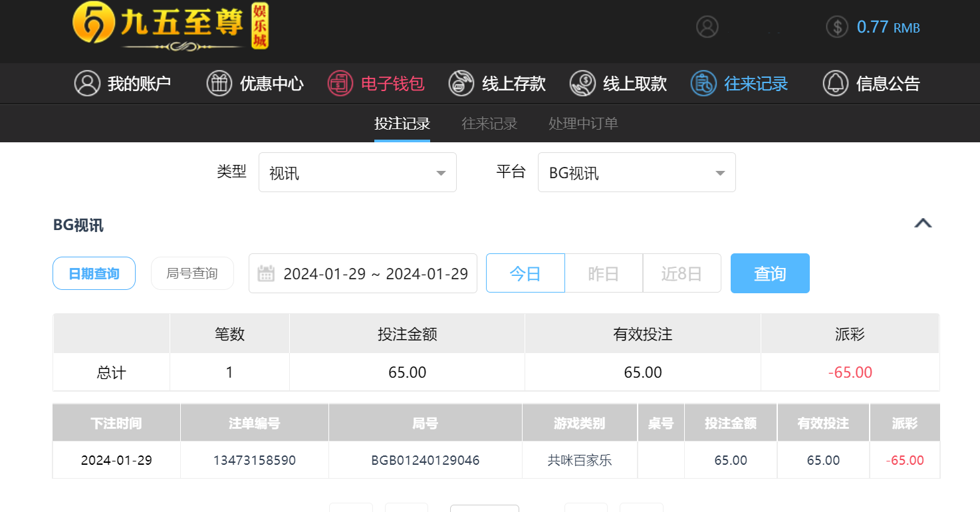
Task: Click the 游戏类别 column header
Action: (580, 424)
